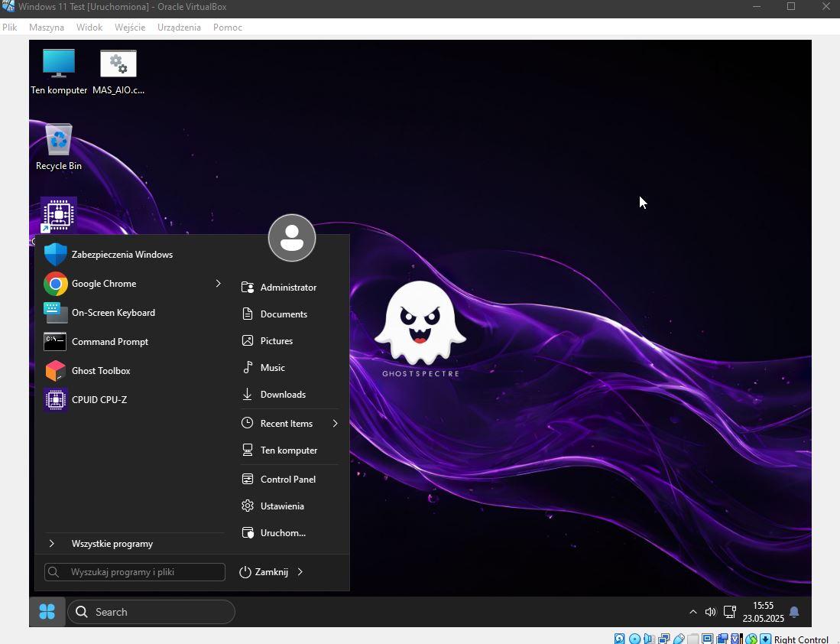Click the volume speaker tray icon
Image resolution: width=840 pixels, height=644 pixels.
[710, 612]
